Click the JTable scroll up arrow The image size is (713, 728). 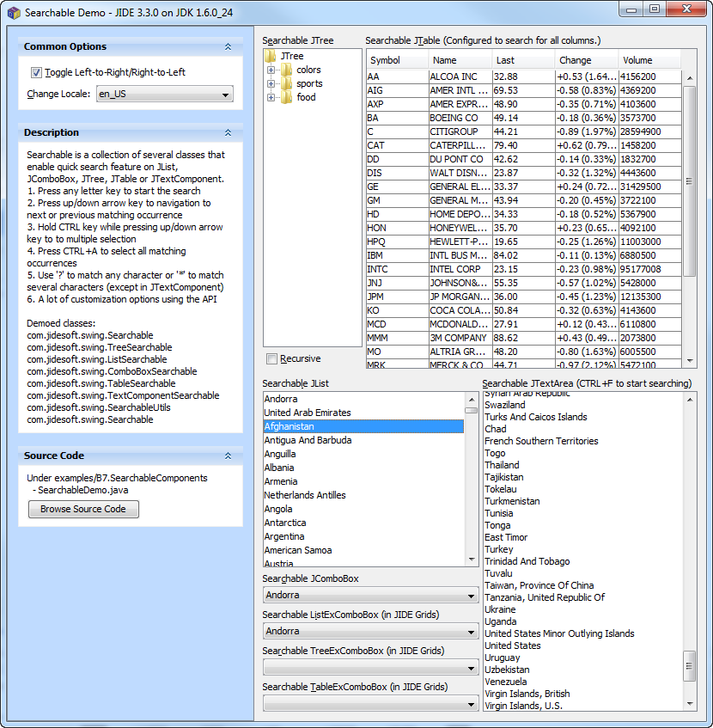tap(689, 78)
